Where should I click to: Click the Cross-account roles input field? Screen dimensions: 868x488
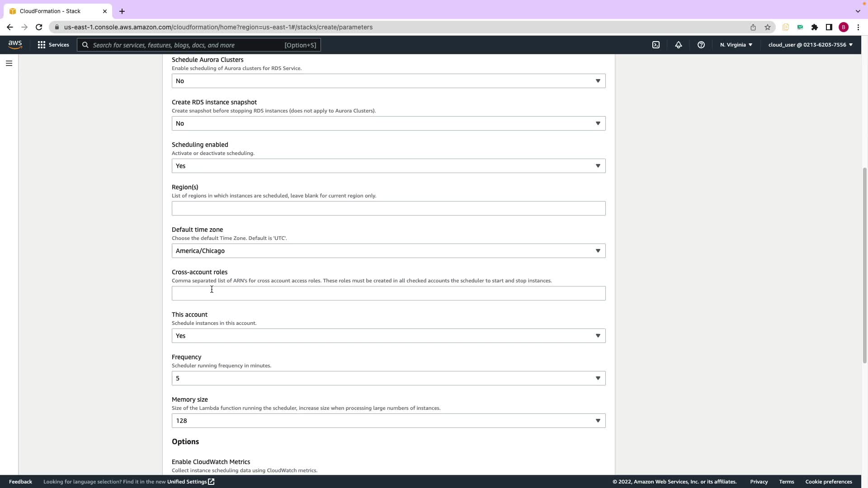[388, 293]
